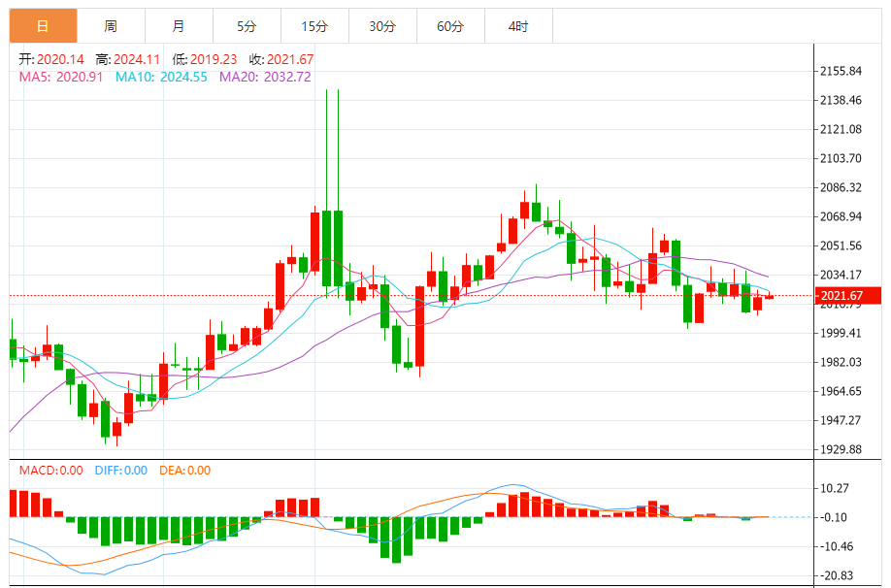Click the -10.46 MACD axis label
891x588 pixels.
[838, 546]
